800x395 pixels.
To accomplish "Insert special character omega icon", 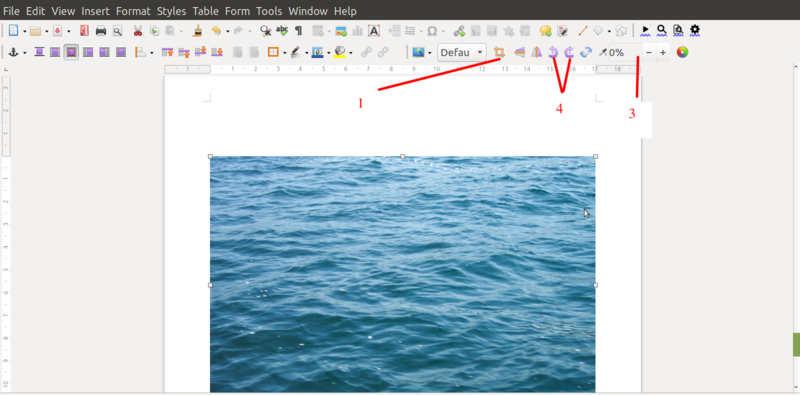I will (x=432, y=31).
